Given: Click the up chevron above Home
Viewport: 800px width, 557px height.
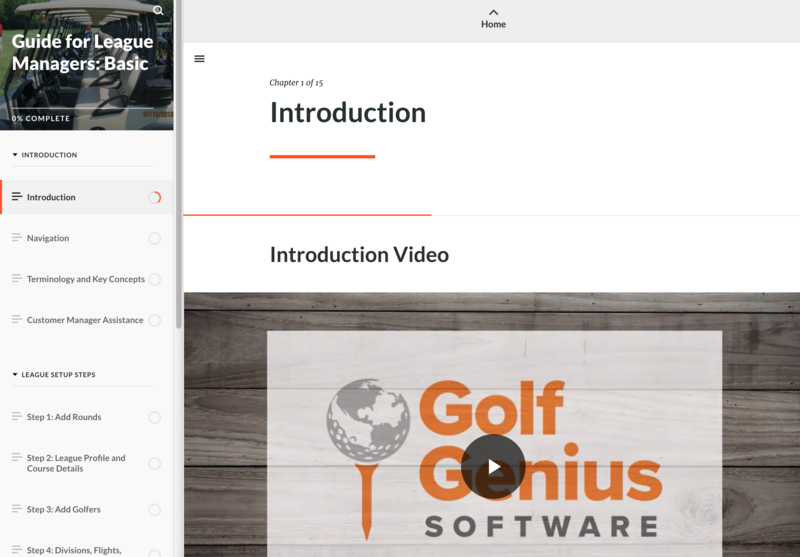Looking at the screenshot, I should coord(493,12).
